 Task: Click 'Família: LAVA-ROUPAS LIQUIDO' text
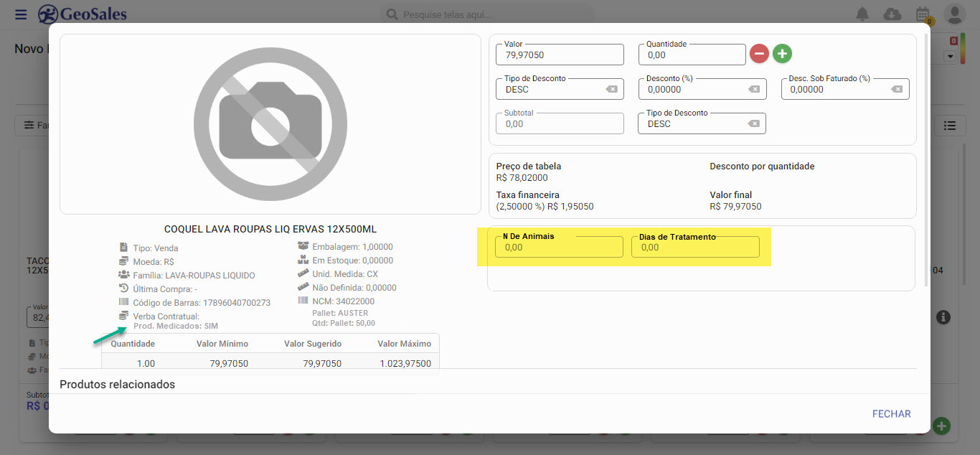(194, 275)
